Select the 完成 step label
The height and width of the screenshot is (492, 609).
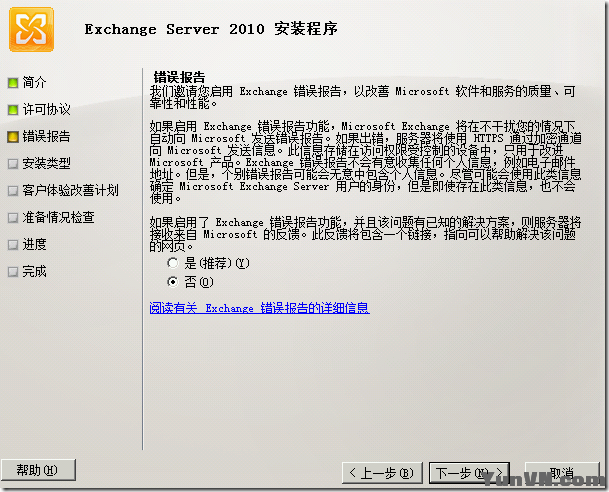34,271
